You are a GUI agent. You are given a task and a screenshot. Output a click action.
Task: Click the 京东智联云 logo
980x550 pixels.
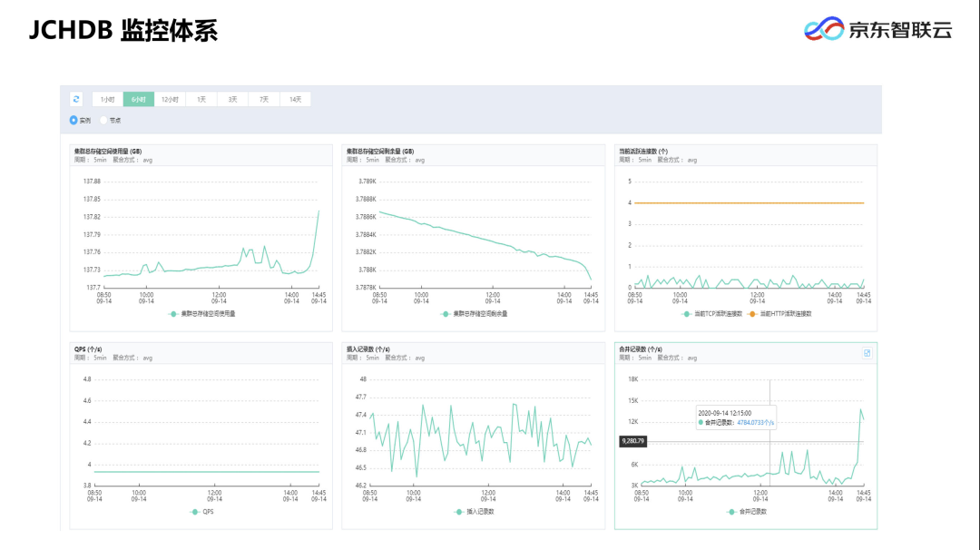pyautogui.click(x=880, y=28)
